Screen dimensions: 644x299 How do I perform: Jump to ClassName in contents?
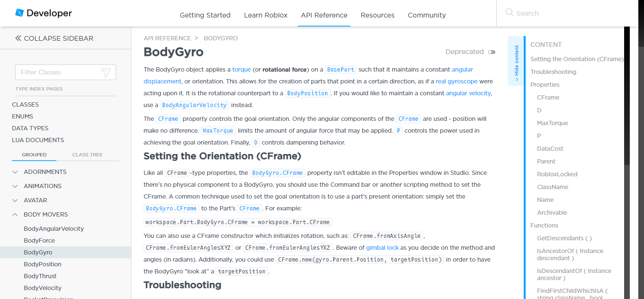tap(553, 187)
